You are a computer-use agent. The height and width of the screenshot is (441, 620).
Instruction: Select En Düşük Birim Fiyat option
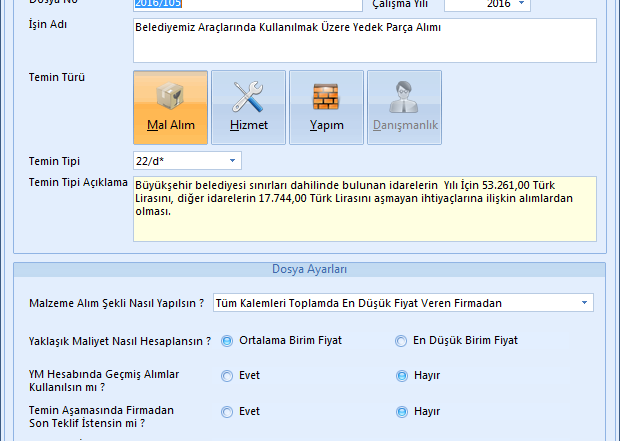tap(402, 341)
